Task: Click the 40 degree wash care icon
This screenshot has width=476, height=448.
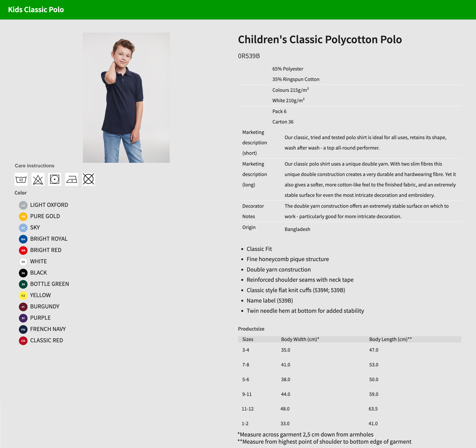Action: (x=21, y=179)
